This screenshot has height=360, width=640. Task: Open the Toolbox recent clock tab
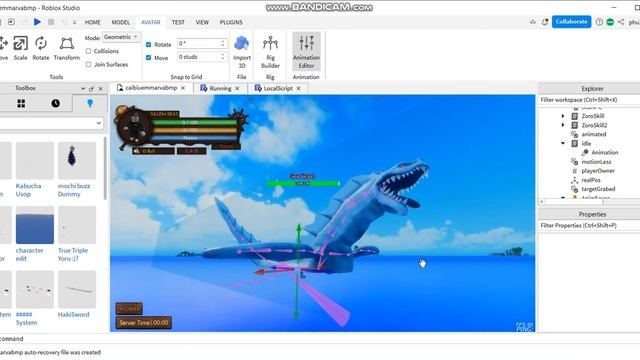56,104
